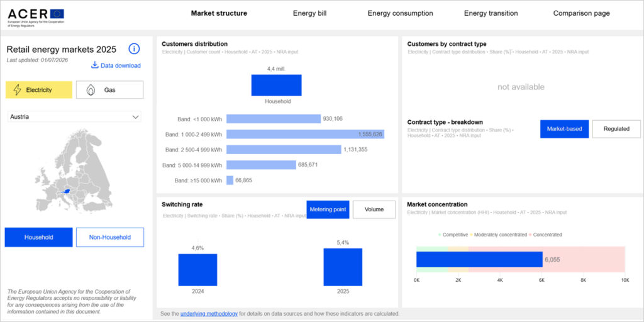644x322 pixels.
Task: Open the Comparison page tab
Action: point(581,13)
